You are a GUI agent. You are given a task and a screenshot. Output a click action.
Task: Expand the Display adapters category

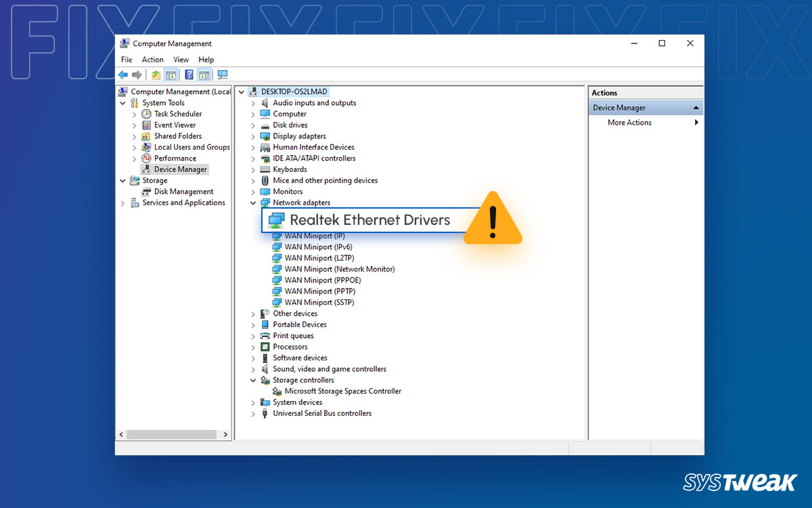pos(254,135)
